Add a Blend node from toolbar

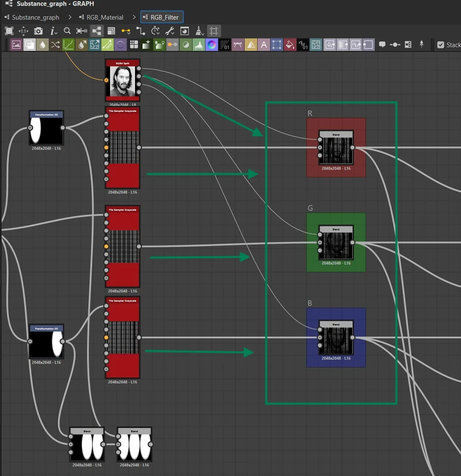tap(30, 45)
